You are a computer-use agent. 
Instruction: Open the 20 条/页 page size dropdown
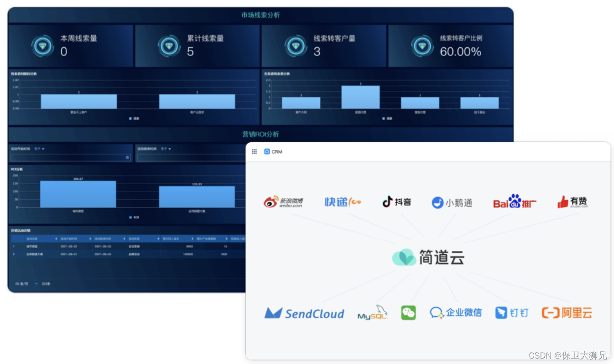[x=27, y=284]
